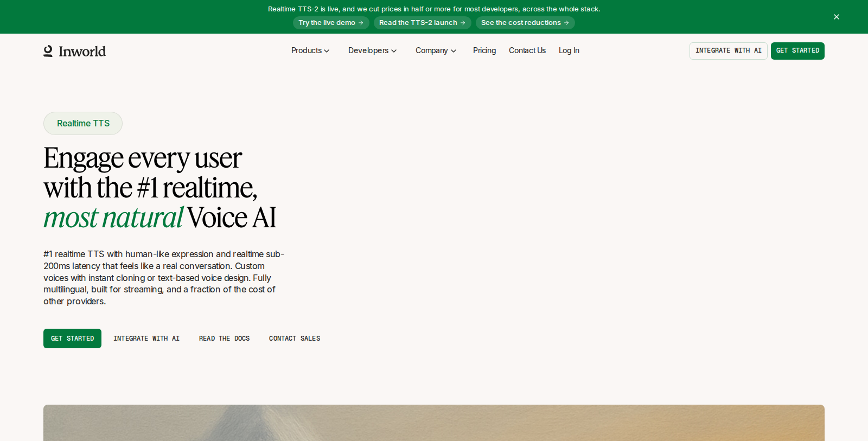The width and height of the screenshot is (868, 441).
Task: Click the header Get Started button
Action: click(x=797, y=51)
